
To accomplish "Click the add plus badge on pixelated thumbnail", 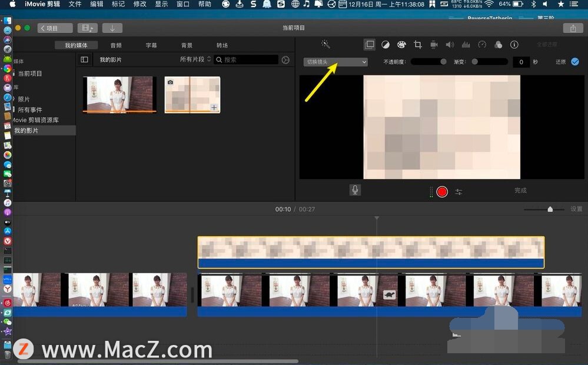I will (214, 107).
